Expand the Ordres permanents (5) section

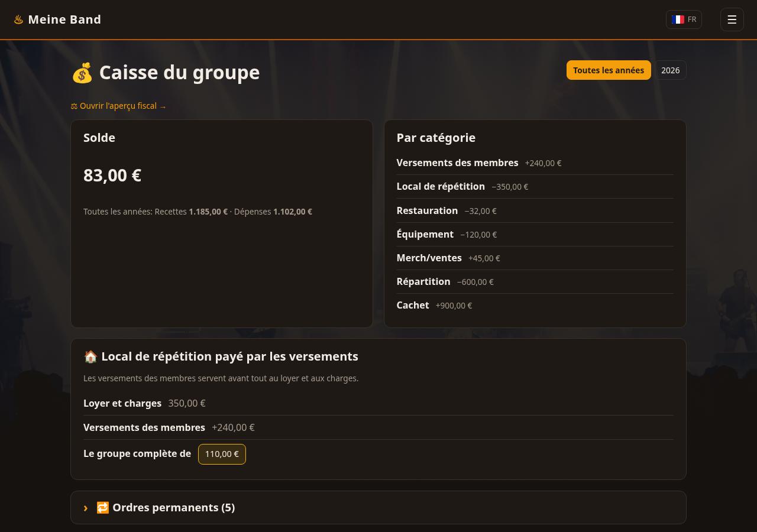click(x=378, y=508)
